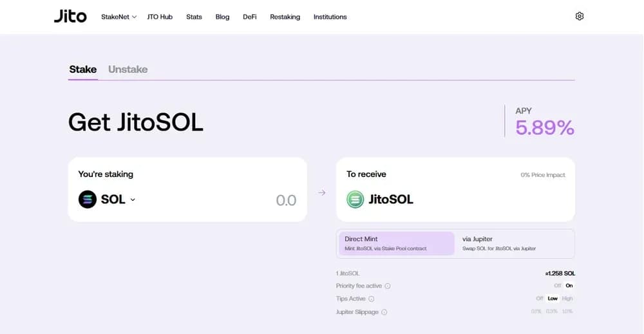The image size is (644, 334).
Task: Click the arrow between staking and receive cards
Action: [321, 192]
